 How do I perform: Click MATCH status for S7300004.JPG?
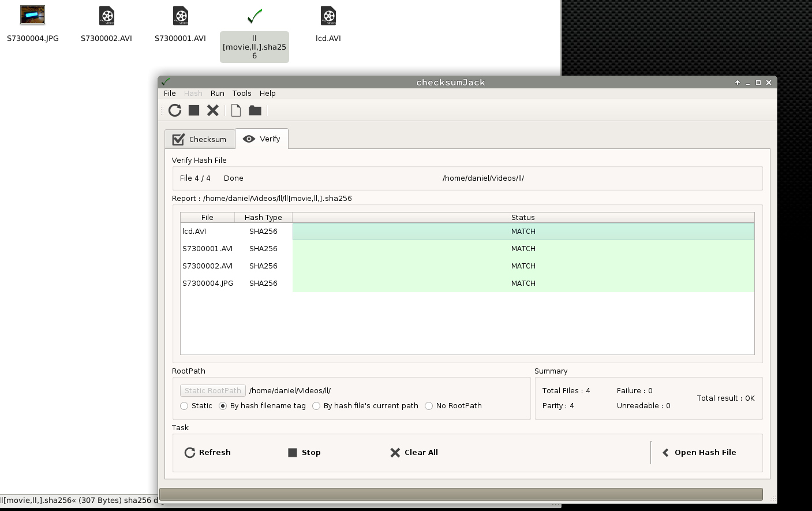523,284
